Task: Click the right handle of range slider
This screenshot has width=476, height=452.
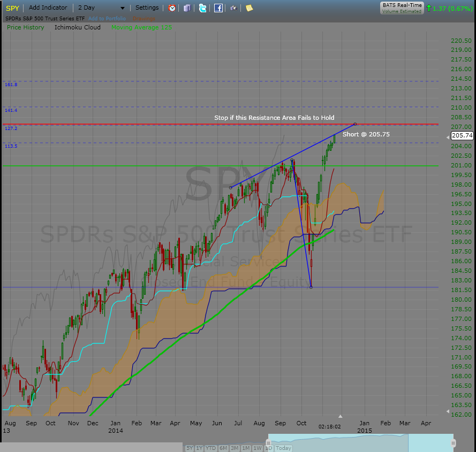Action: pyautogui.click(x=453, y=443)
